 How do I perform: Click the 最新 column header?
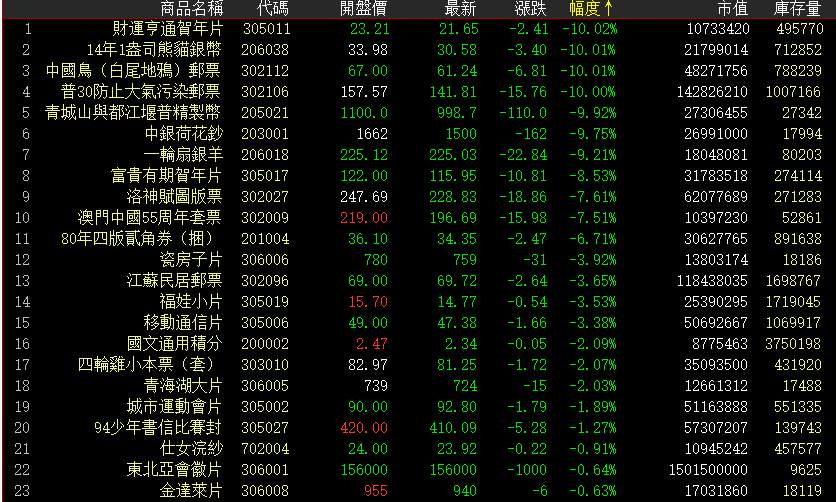[x=460, y=9]
